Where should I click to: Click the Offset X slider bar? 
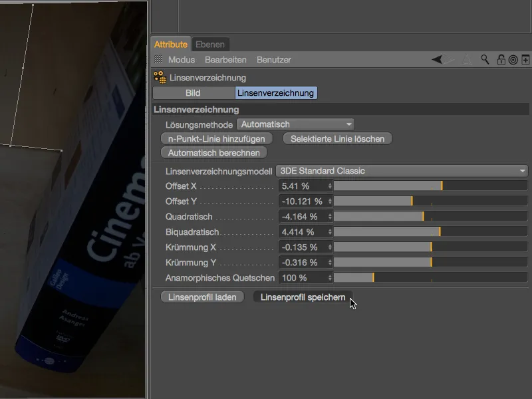tap(430, 186)
